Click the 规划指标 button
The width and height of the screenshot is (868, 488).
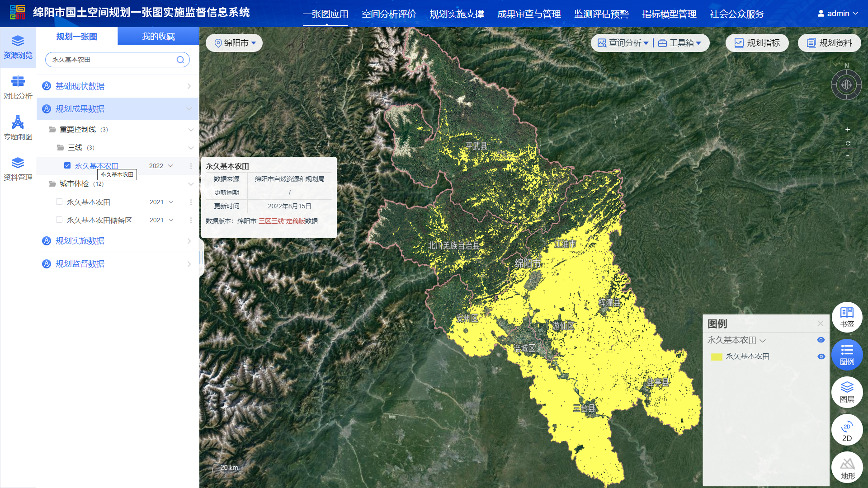point(757,43)
